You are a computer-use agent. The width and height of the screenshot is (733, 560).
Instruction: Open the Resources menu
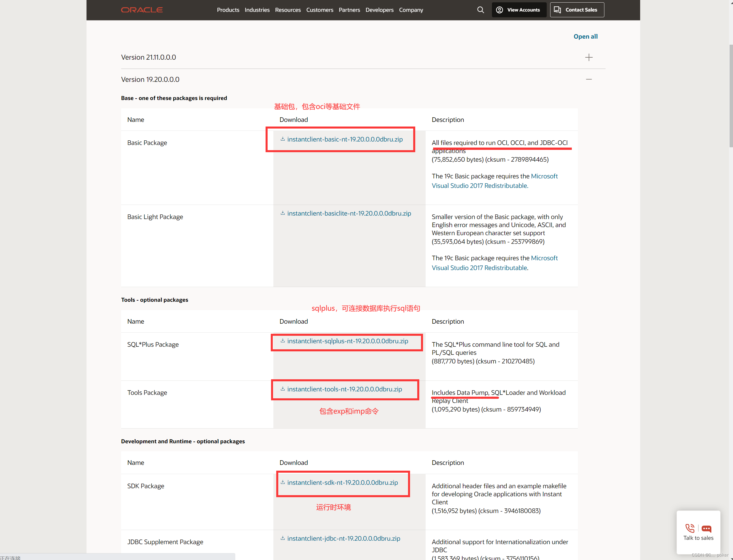tap(287, 10)
